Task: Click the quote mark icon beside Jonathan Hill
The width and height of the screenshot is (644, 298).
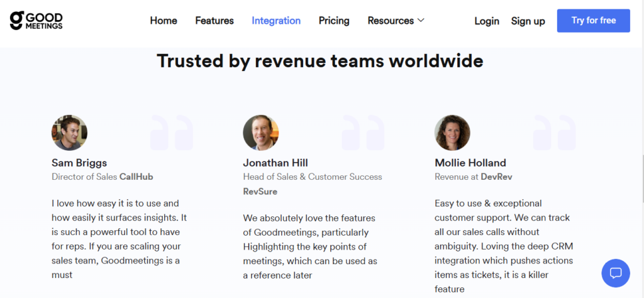Action: click(x=362, y=132)
